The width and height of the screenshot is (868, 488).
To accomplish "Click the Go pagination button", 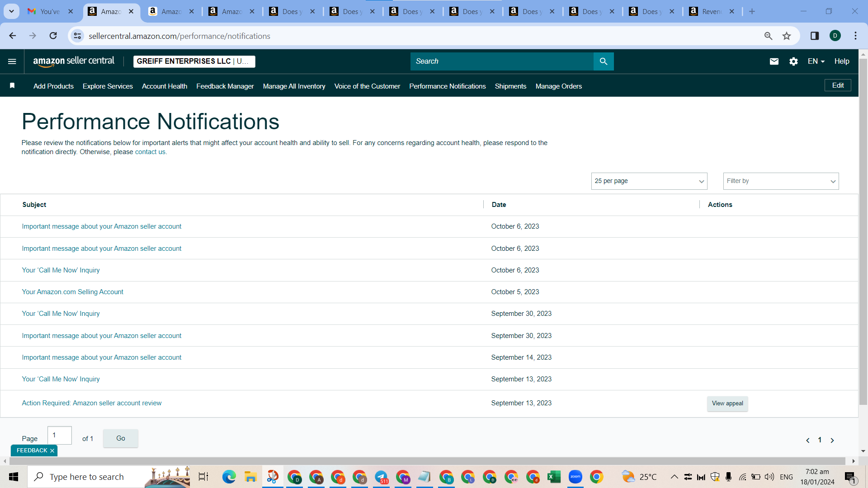I will 121,438.
